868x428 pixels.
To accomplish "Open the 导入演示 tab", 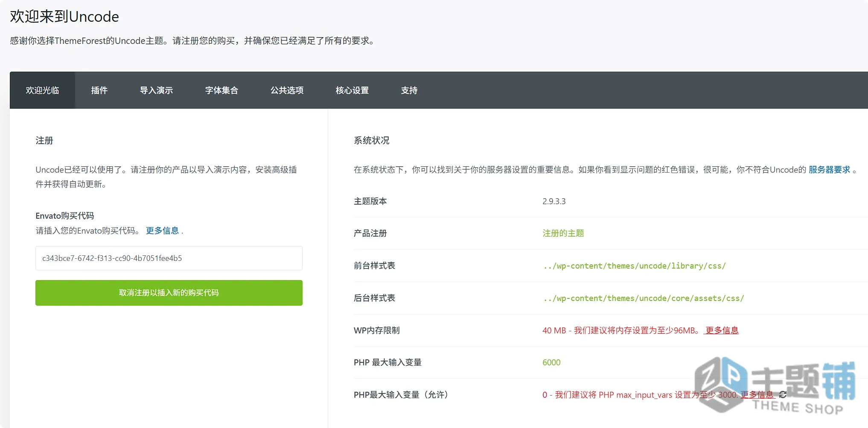I will [x=156, y=90].
